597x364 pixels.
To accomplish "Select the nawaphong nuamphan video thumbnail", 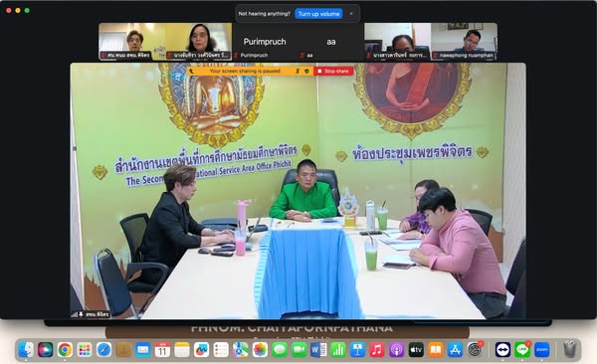I will [x=464, y=42].
